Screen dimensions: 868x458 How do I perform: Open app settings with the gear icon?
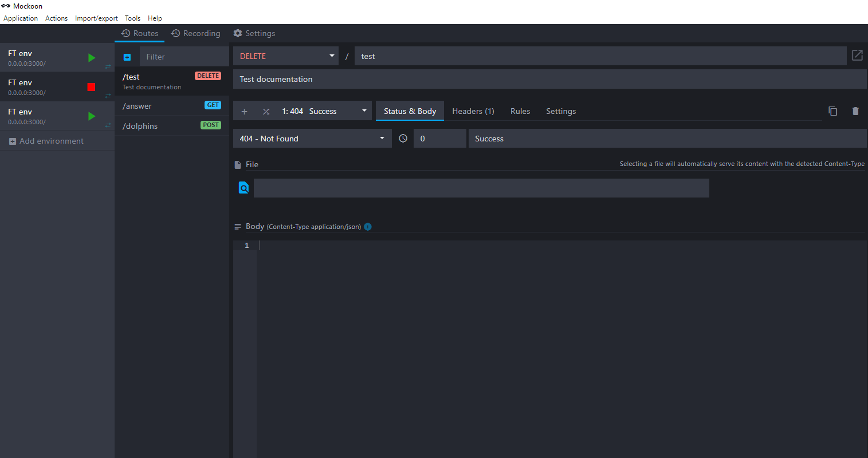click(254, 33)
